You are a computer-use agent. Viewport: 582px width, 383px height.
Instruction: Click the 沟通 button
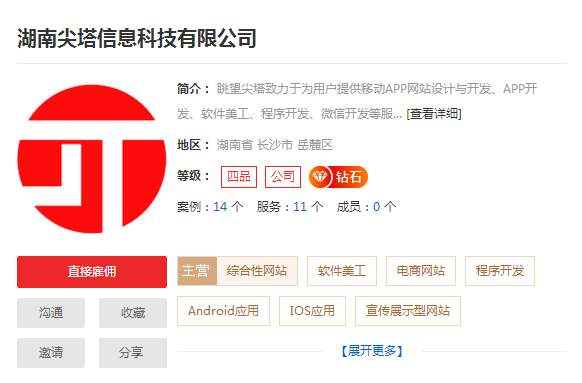51,313
